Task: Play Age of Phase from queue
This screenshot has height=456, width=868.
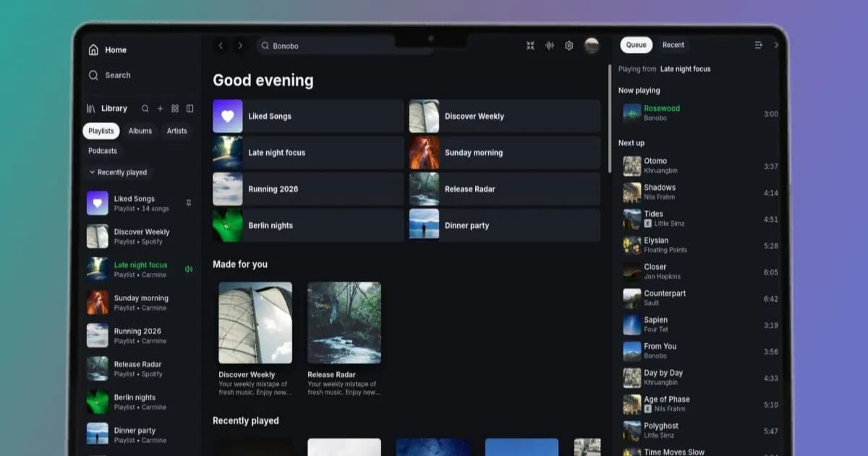Action: (x=700, y=405)
